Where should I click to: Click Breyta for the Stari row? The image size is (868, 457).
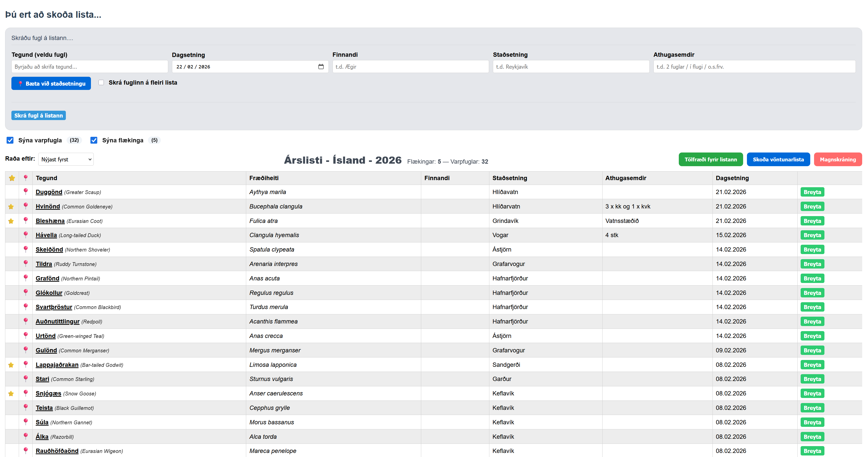[812, 379]
